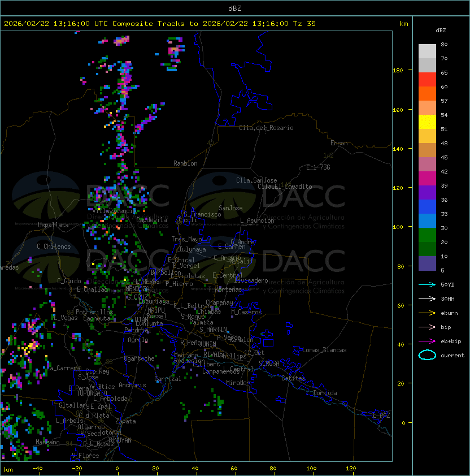Image resolution: width=470 pixels, height=476 pixels.
Task: Click the dBZ heading above the color scale
Action: [441, 31]
